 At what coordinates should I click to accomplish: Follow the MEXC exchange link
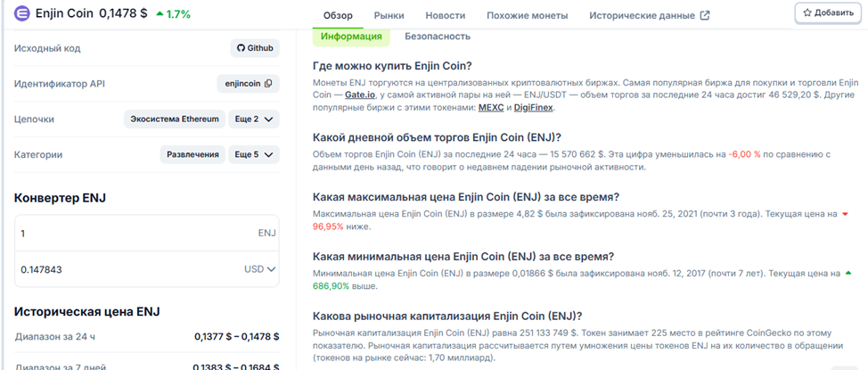click(x=491, y=108)
